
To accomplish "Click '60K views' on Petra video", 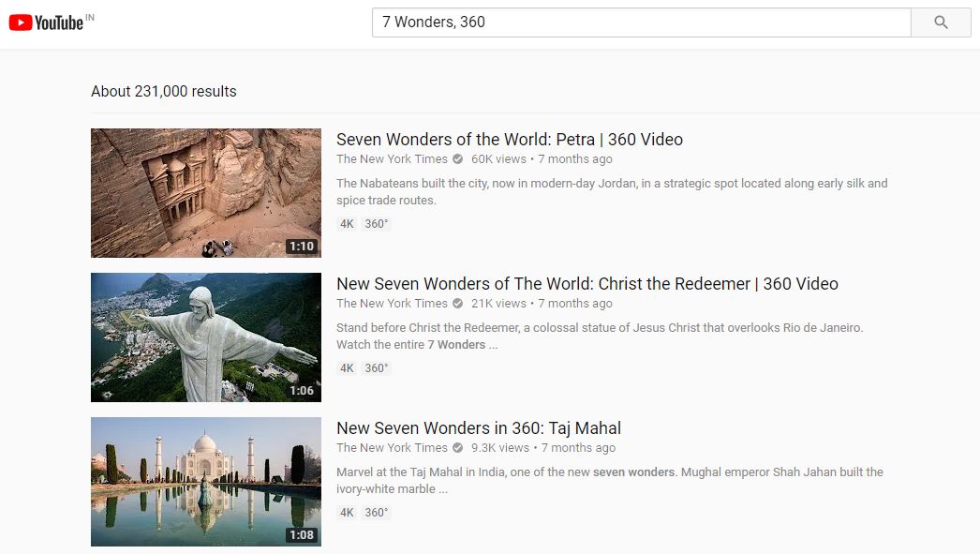I will click(x=498, y=158).
